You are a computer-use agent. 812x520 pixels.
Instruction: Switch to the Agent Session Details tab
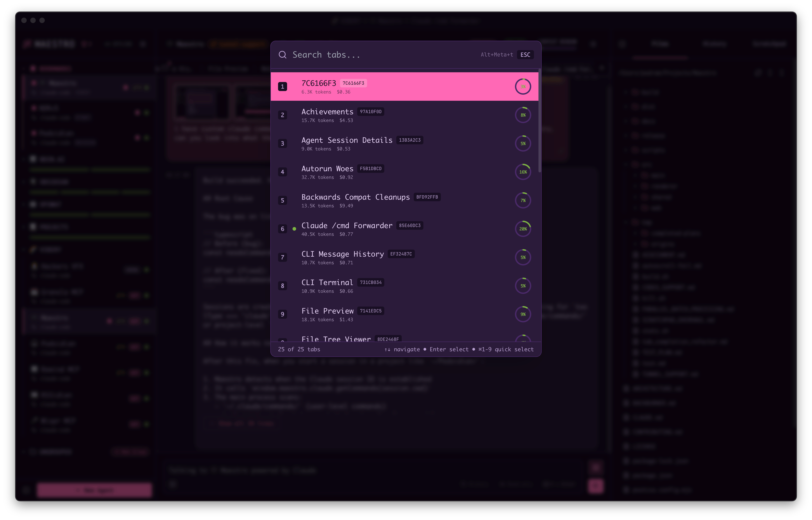point(404,143)
